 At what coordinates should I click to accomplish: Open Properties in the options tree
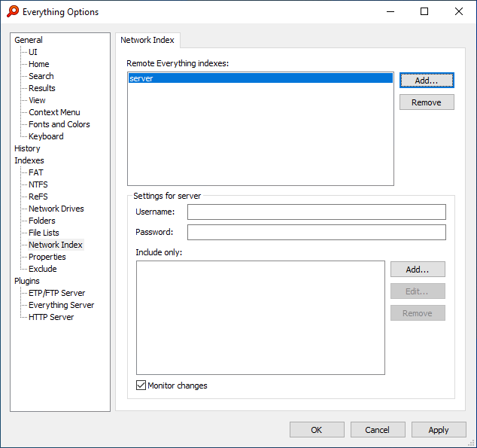47,257
